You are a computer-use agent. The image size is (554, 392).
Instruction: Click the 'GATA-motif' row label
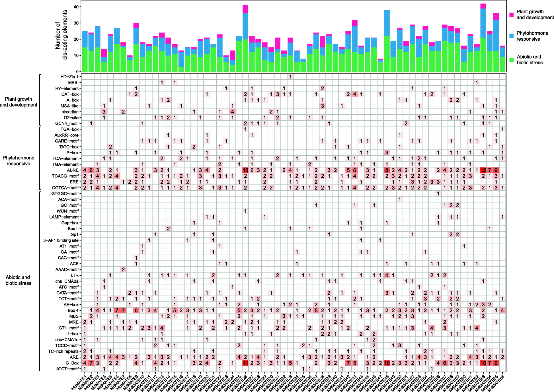(67, 293)
